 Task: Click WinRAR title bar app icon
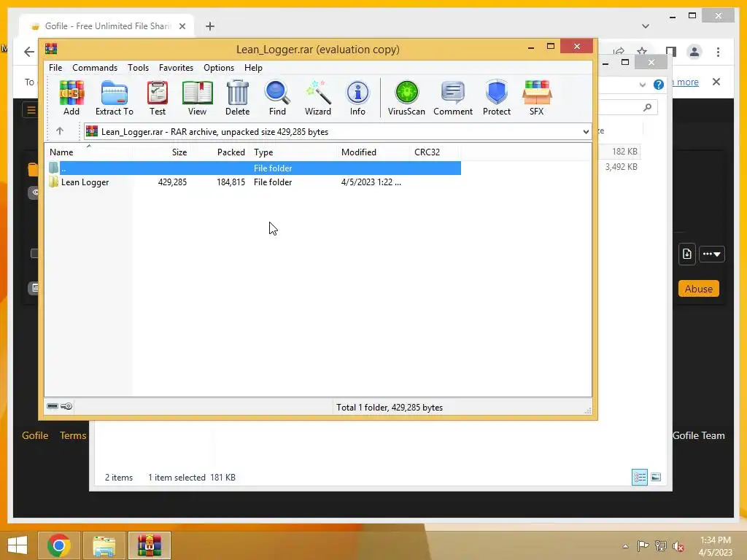pyautogui.click(x=51, y=49)
